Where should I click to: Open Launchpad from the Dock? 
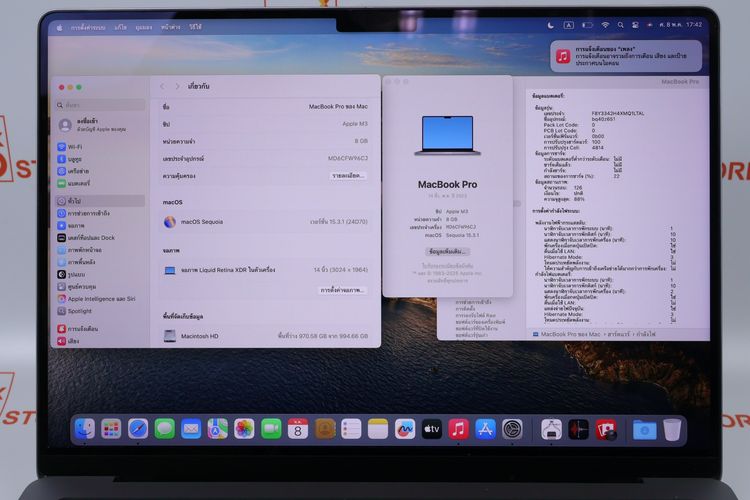click(111, 429)
